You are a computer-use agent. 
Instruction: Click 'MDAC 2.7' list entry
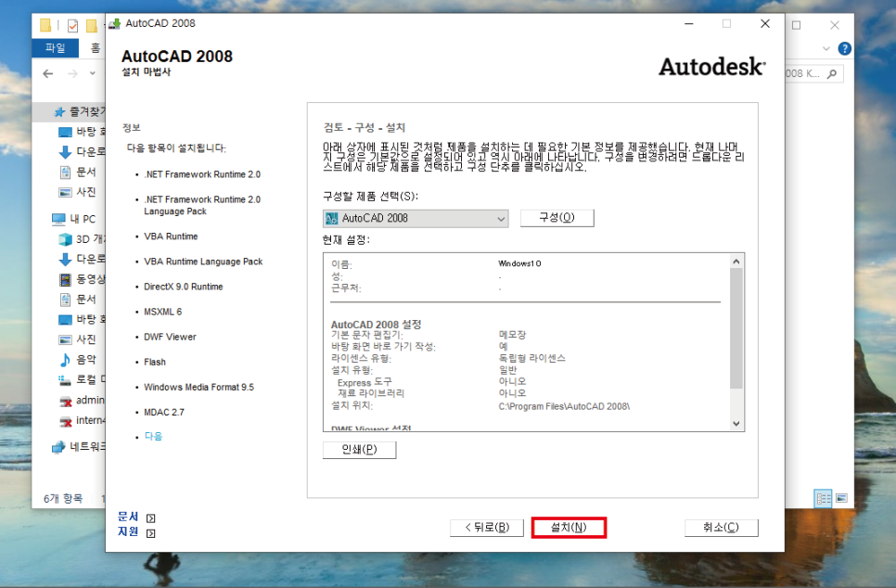[x=164, y=412]
